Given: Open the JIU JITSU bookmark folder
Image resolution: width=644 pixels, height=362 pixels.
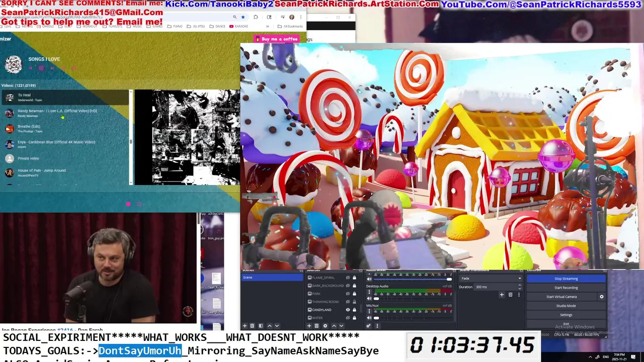Looking at the screenshot, I should (x=197, y=26).
